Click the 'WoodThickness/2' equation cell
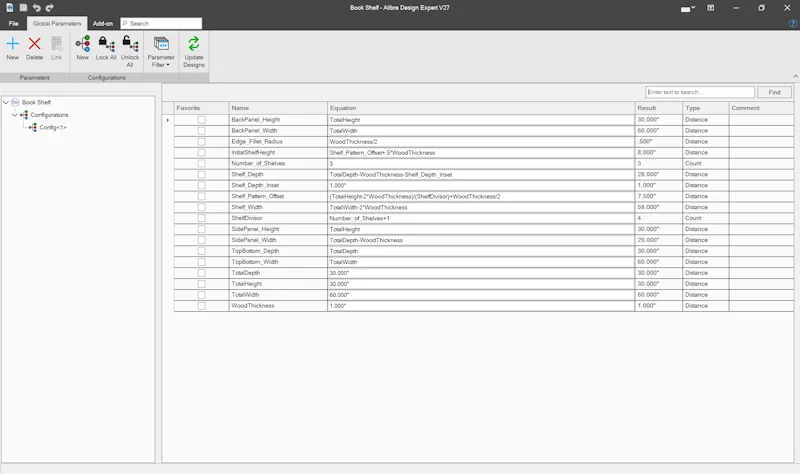Viewport: 800px width, 474px height. click(481, 142)
